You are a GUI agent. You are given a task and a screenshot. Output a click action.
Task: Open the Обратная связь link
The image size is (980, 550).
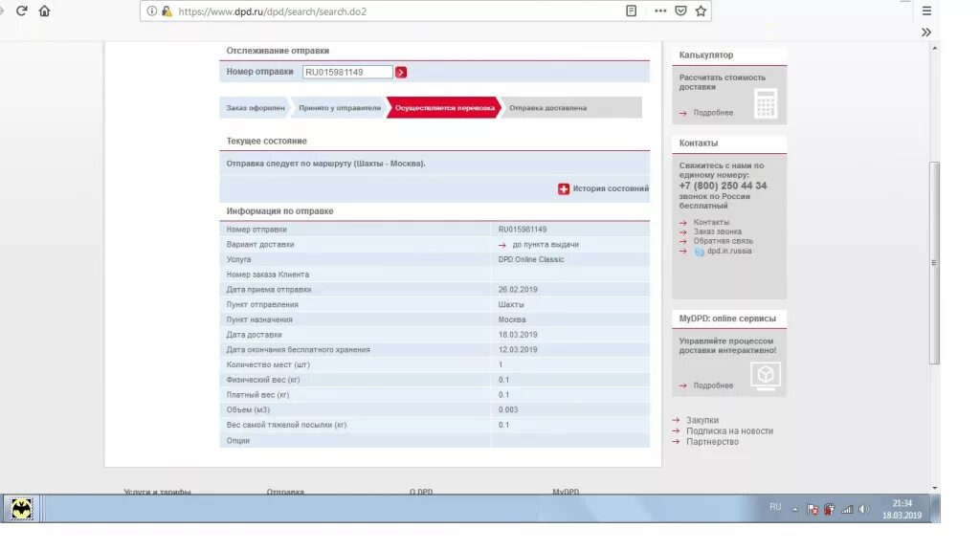724,241
